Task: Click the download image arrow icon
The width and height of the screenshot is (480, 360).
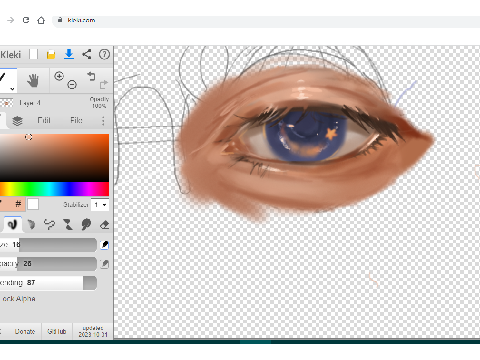Action: click(69, 54)
